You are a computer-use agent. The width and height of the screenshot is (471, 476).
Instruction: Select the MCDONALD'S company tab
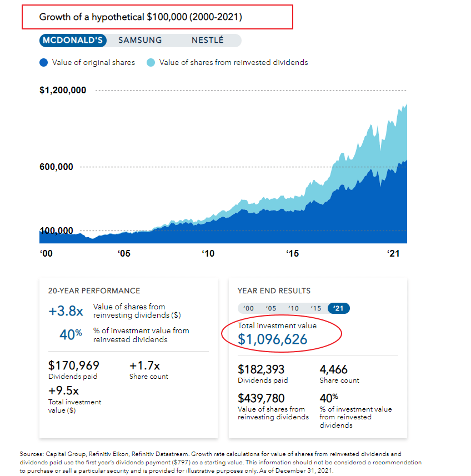click(73, 41)
